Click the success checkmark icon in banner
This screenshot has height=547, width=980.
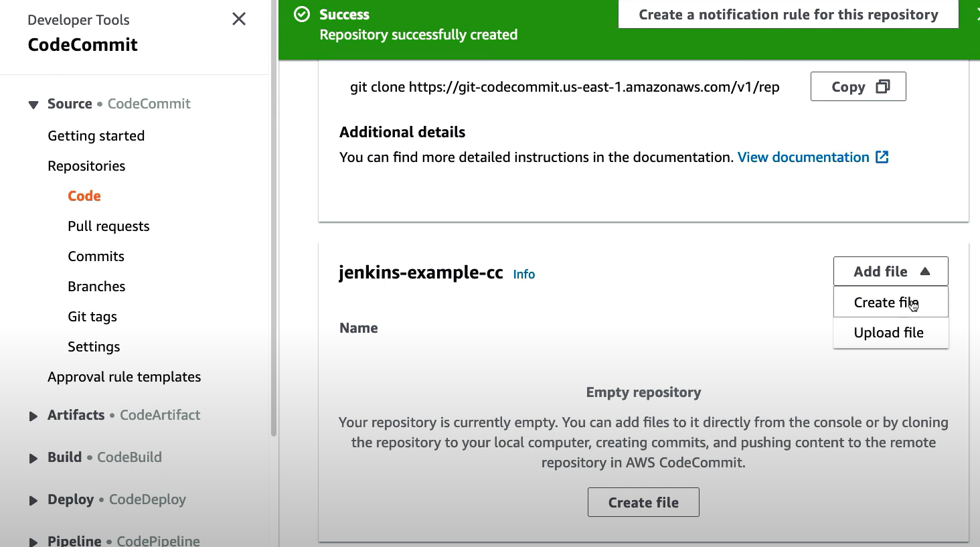coord(302,14)
